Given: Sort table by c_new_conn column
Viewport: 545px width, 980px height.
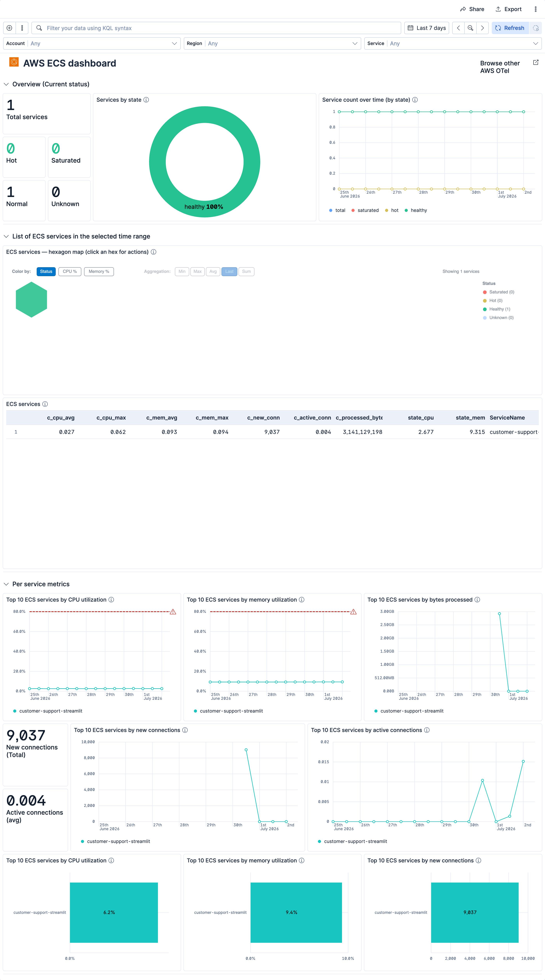Looking at the screenshot, I should 263,418.
